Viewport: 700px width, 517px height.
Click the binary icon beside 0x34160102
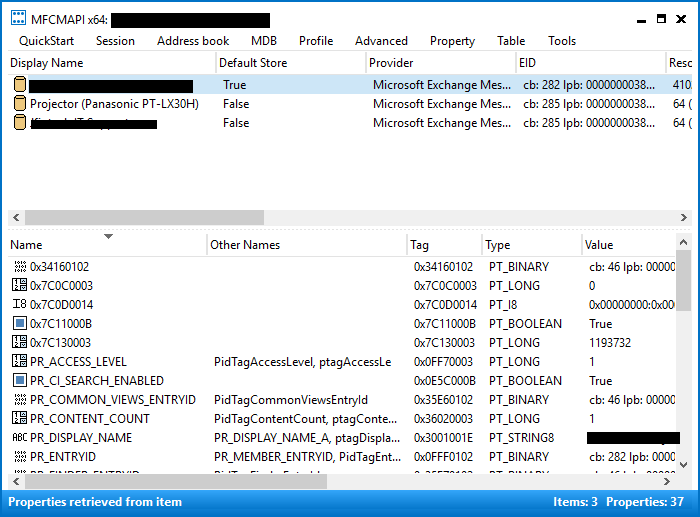20,267
